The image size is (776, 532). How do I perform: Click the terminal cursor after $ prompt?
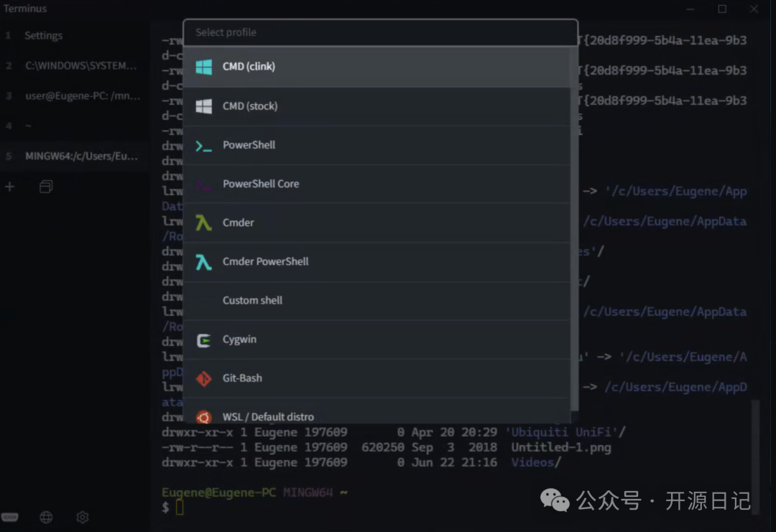pyautogui.click(x=179, y=508)
